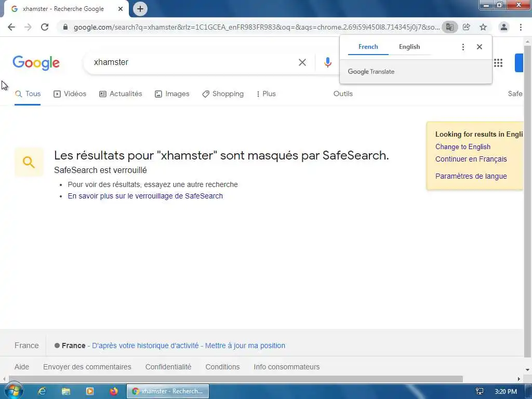The image size is (532, 399).
Task: Click Mettre à jour ma position link
Action: coord(245,345)
